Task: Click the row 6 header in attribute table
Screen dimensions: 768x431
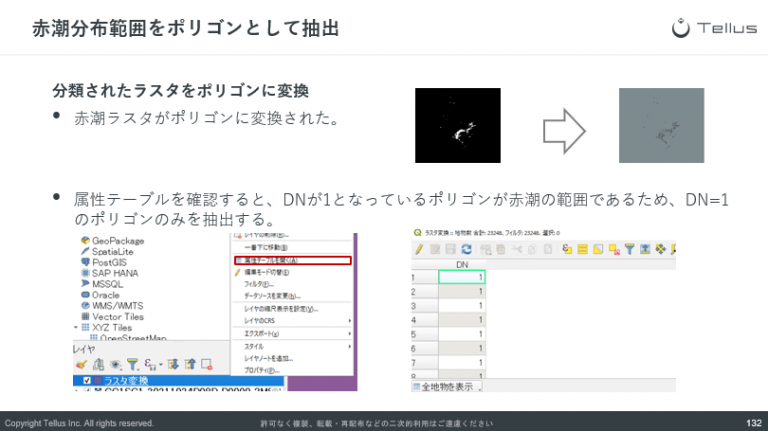Action: pyautogui.click(x=425, y=348)
